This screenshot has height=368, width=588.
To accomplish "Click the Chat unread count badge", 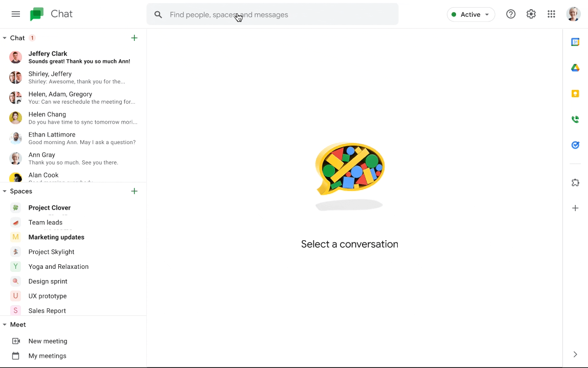I will 32,38.
